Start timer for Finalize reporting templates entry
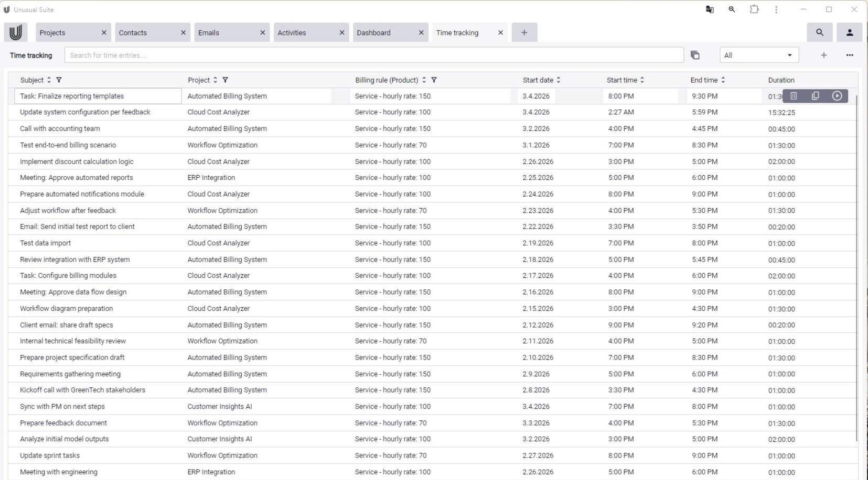This screenshot has width=868, height=480. [x=837, y=96]
